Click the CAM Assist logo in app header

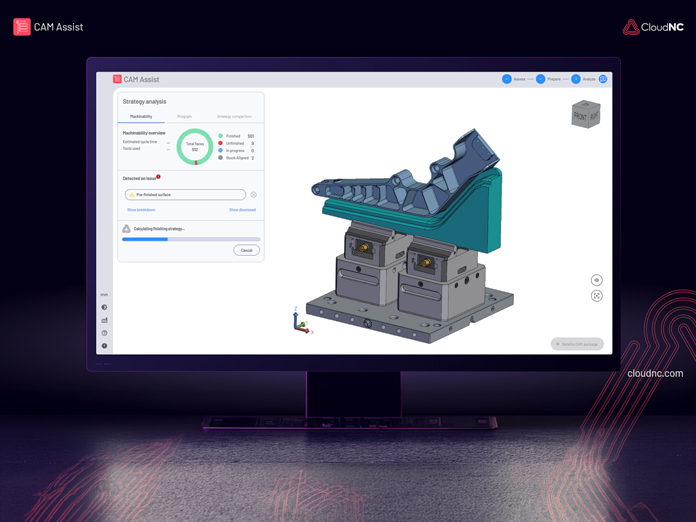(136, 79)
